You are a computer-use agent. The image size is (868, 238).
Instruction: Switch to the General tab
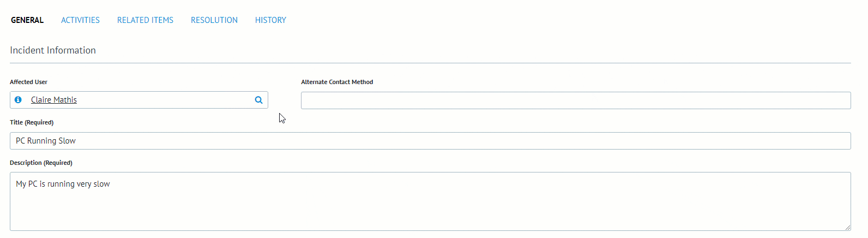point(27,20)
